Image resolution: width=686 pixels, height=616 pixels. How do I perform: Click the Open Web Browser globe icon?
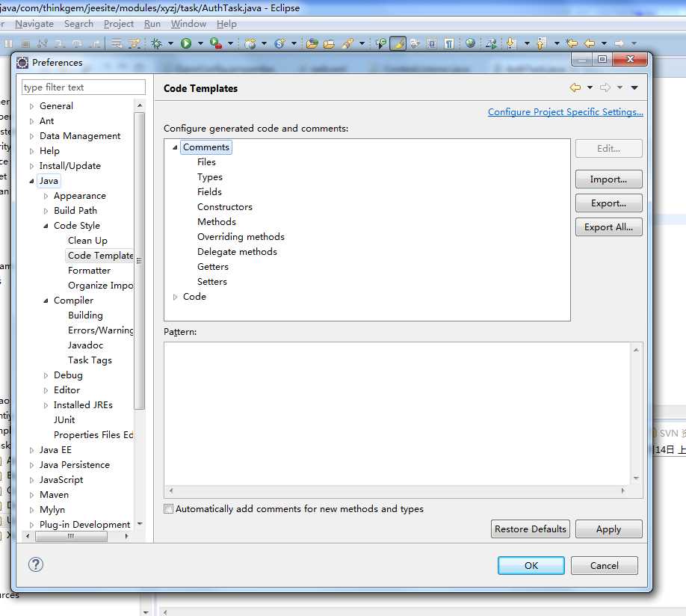click(470, 43)
